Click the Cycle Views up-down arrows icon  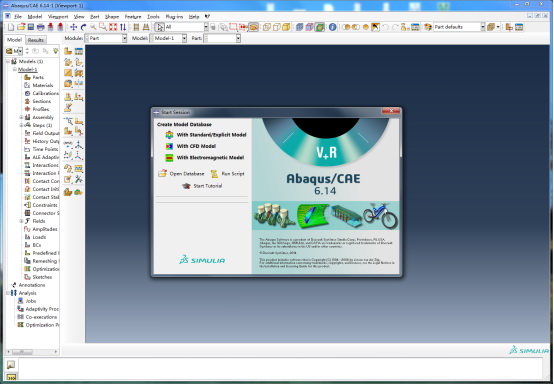(x=123, y=27)
